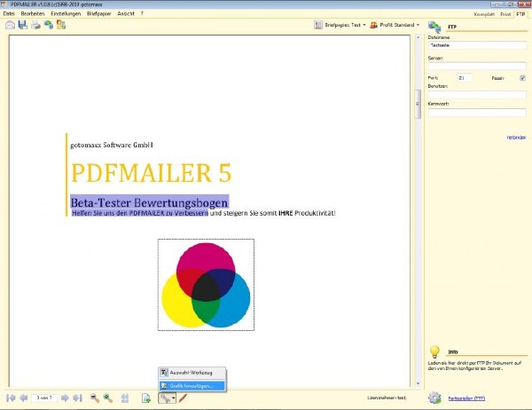Click the Dateiname input field

[477, 45]
